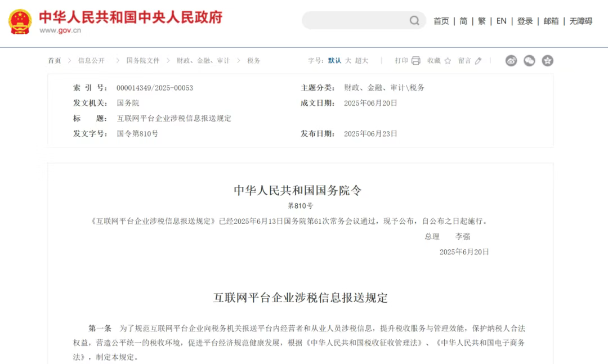This screenshot has height=364, width=608.
Task: Switch to 繁 traditional Chinese
Action: point(482,21)
